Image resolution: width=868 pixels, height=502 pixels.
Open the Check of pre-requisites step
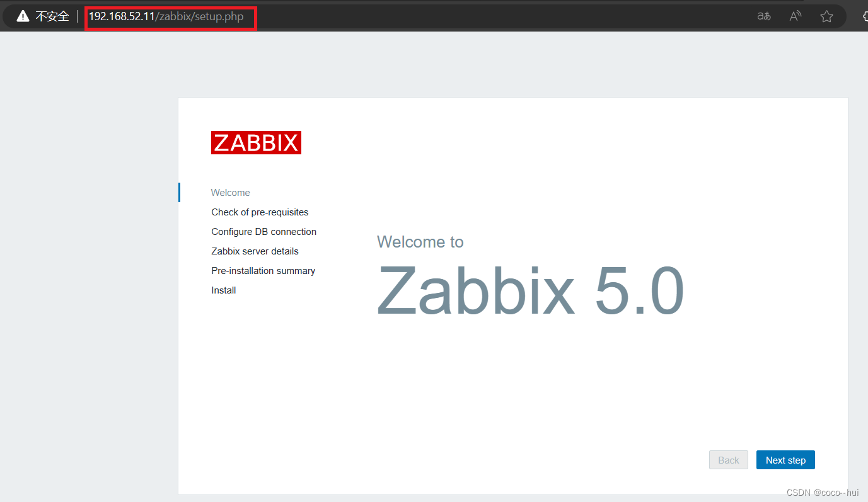pyautogui.click(x=260, y=212)
